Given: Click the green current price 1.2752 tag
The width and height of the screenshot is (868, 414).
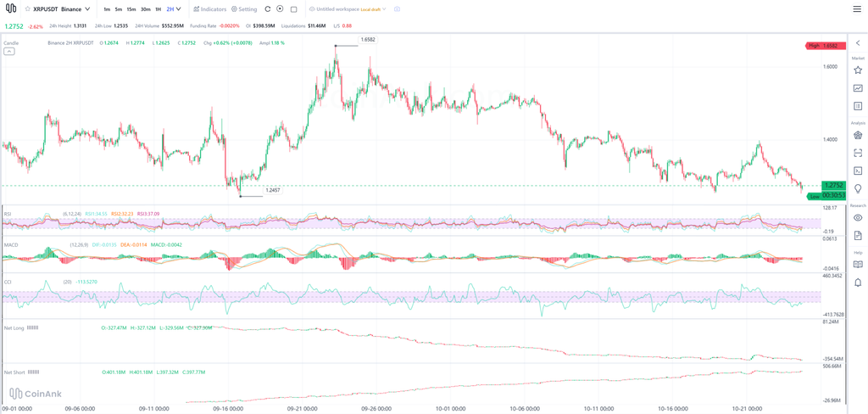Looking at the screenshot, I should (834, 186).
